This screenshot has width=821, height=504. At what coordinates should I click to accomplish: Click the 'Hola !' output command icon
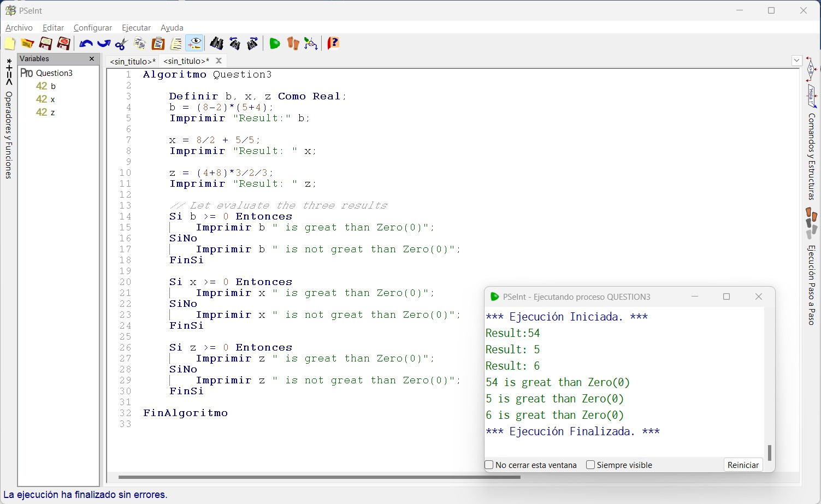[x=812, y=96]
